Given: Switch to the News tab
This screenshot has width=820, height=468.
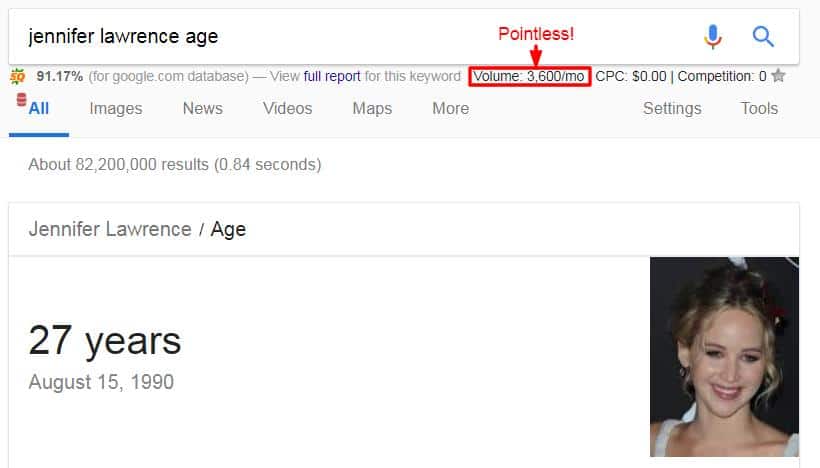Looking at the screenshot, I should coord(202,108).
